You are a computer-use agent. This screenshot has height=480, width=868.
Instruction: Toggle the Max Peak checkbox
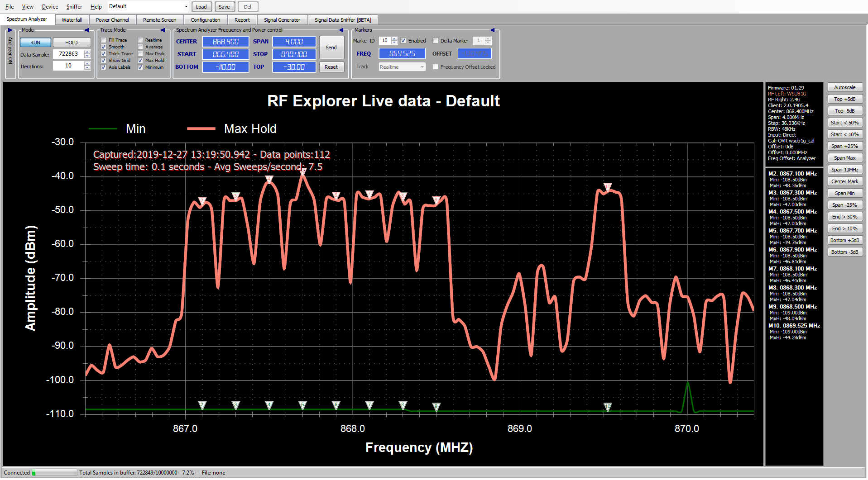[x=140, y=54]
